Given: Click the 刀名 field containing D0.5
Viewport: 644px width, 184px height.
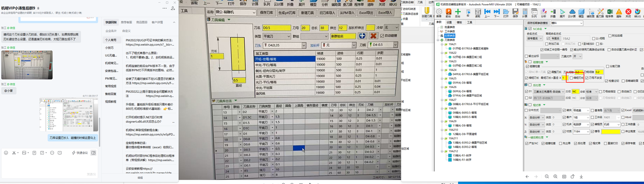Looking at the screenshot, I should [x=276, y=28].
